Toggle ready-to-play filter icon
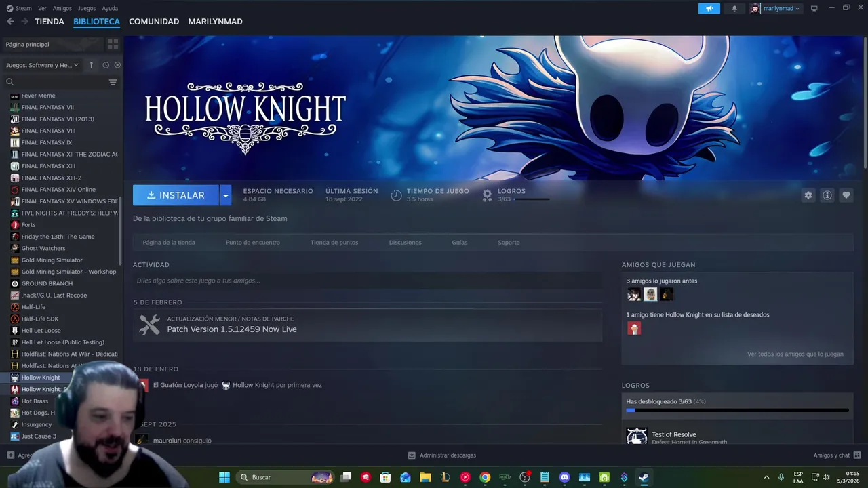The image size is (868, 488). (117, 65)
